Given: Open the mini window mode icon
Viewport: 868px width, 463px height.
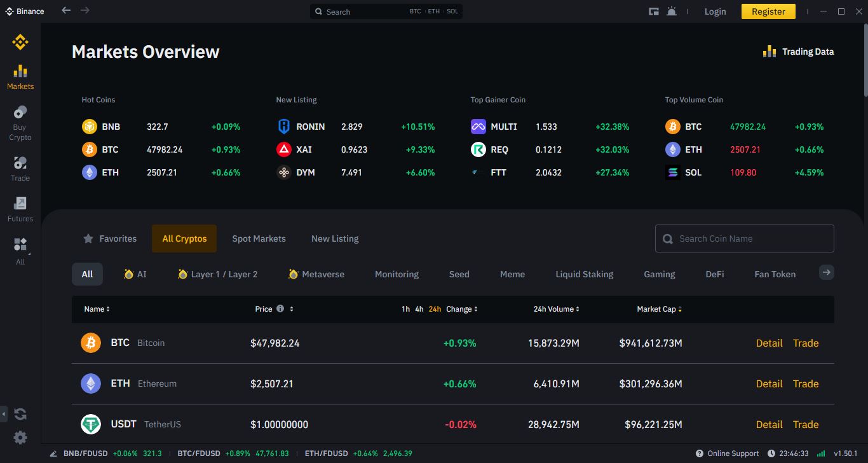Looking at the screenshot, I should coord(653,11).
